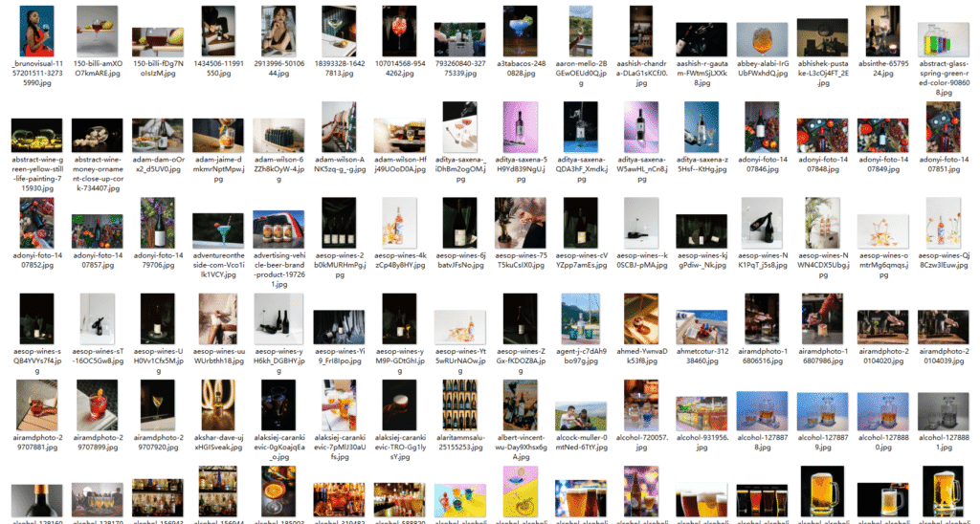Select the alaritammsalu-25155253.jpg thumbnail

(460, 405)
